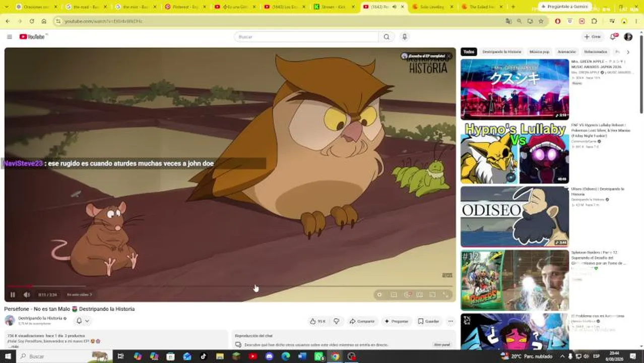Toggle autoplay switch in the player
The width and height of the screenshot is (644, 363).
[x=379, y=294]
